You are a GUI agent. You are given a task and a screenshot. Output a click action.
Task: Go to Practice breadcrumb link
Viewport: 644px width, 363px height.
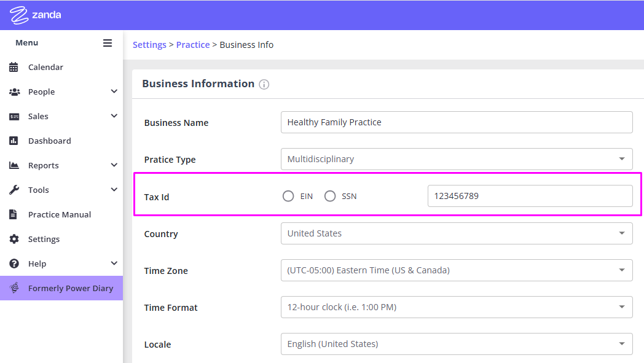pyautogui.click(x=193, y=45)
